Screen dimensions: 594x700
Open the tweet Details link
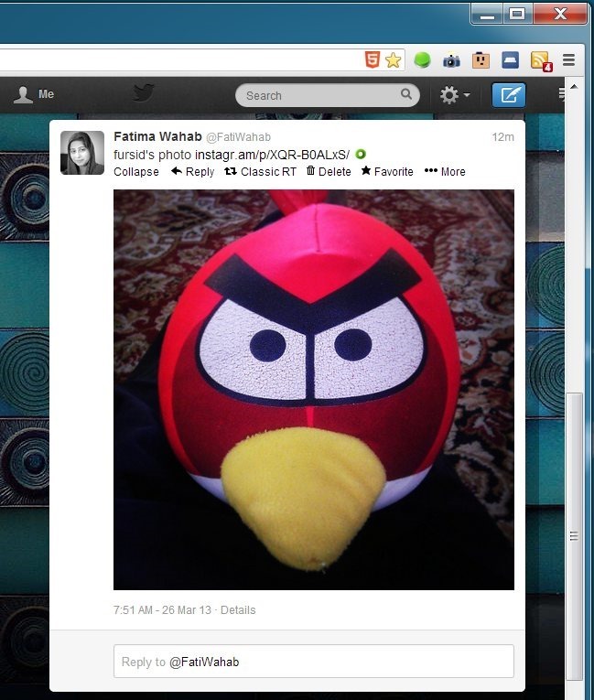pyautogui.click(x=238, y=610)
